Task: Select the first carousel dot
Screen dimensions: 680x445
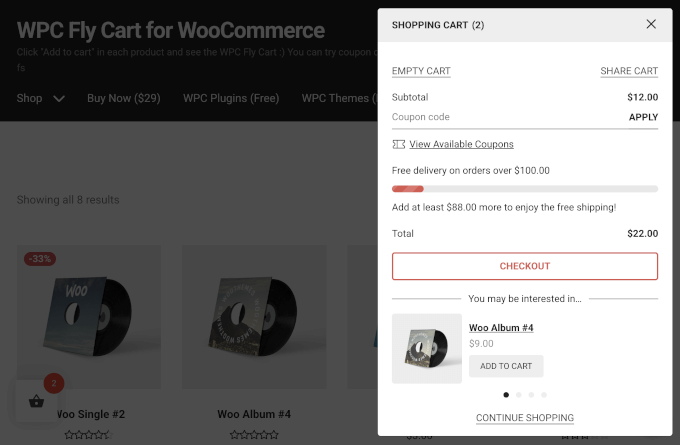Action: coord(506,395)
